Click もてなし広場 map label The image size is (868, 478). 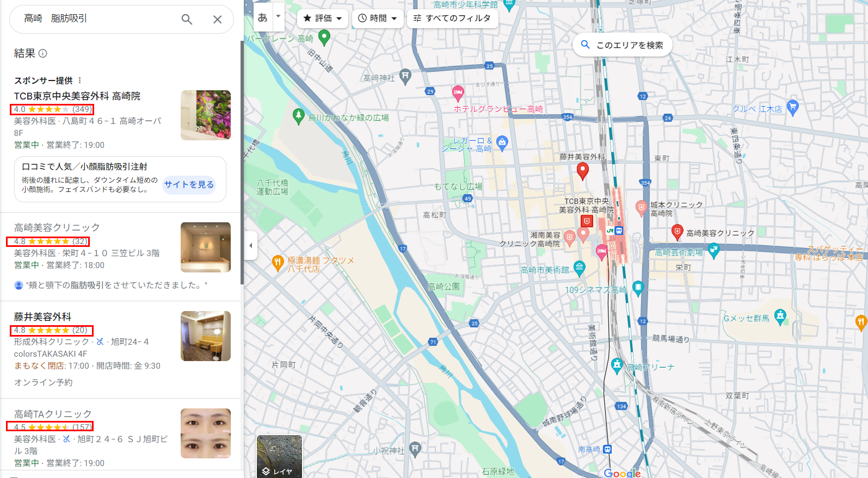click(458, 186)
